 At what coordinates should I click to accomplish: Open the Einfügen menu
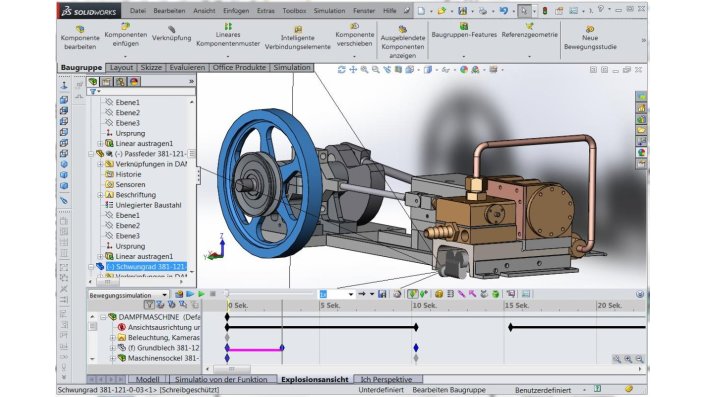pos(236,11)
